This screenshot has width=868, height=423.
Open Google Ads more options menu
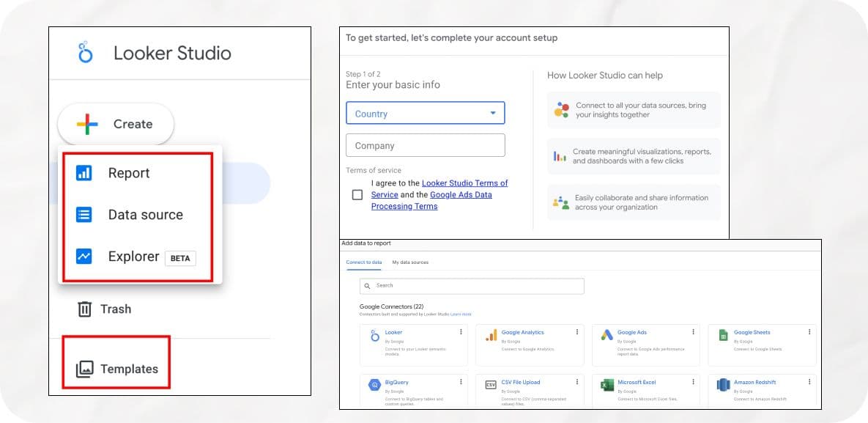coord(693,331)
